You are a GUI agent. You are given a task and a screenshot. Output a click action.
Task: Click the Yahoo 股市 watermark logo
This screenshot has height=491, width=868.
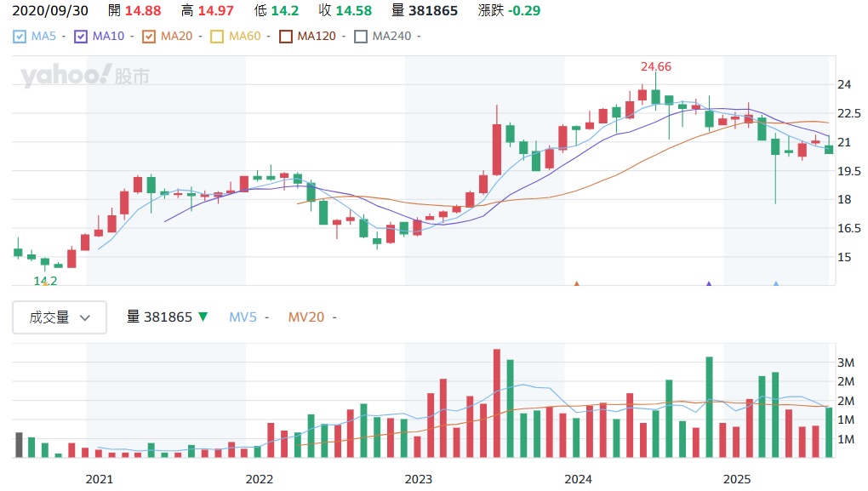[x=85, y=77]
